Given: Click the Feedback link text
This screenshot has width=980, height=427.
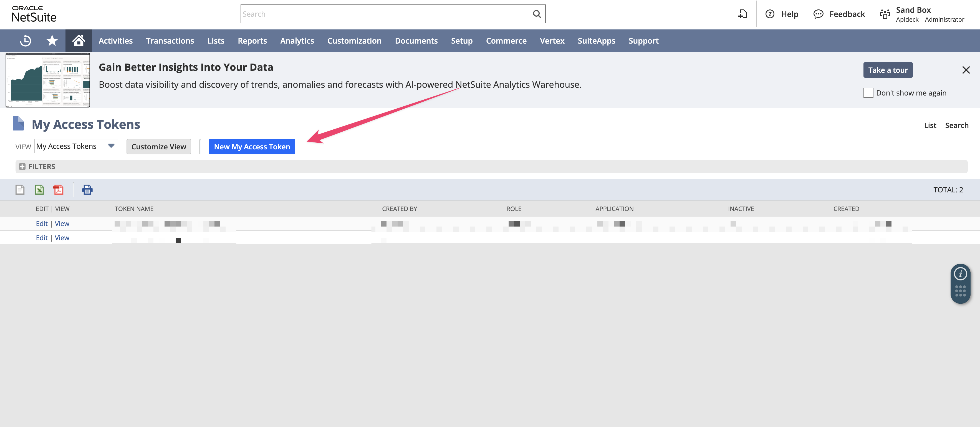Looking at the screenshot, I should tap(847, 14).
